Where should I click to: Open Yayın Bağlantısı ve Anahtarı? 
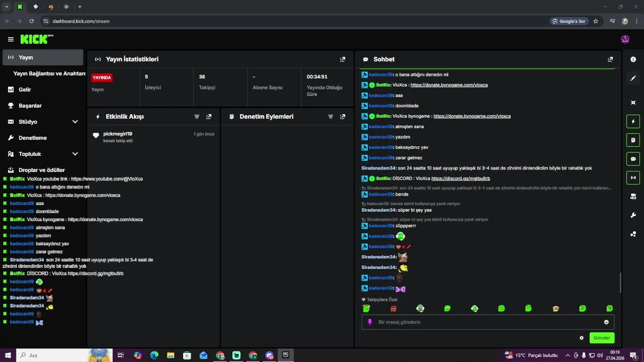click(x=49, y=73)
